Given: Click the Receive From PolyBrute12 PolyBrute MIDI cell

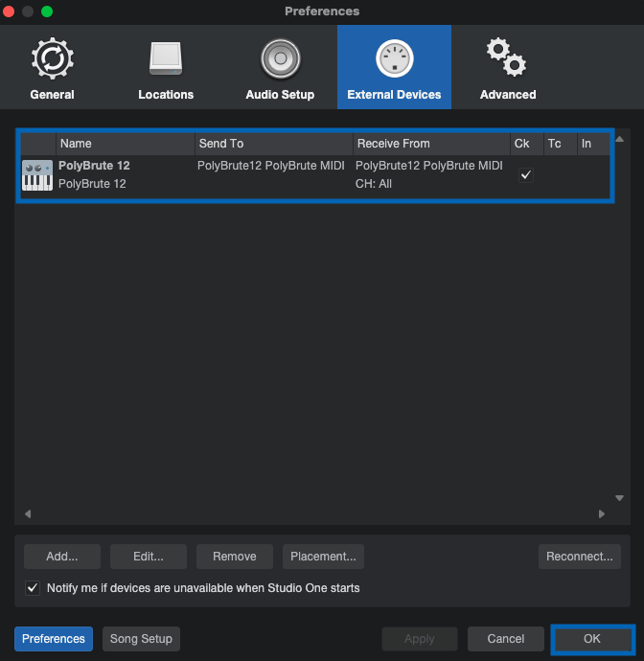Looking at the screenshot, I should [x=429, y=166].
